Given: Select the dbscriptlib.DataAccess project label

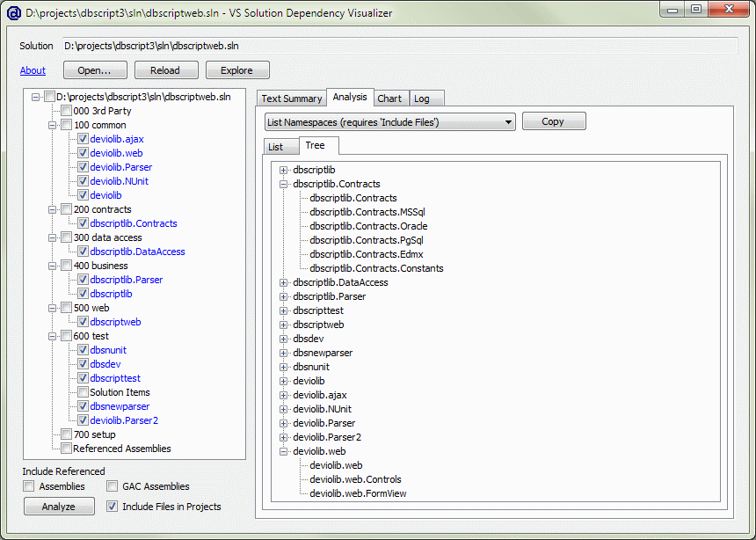Looking at the screenshot, I should (137, 252).
